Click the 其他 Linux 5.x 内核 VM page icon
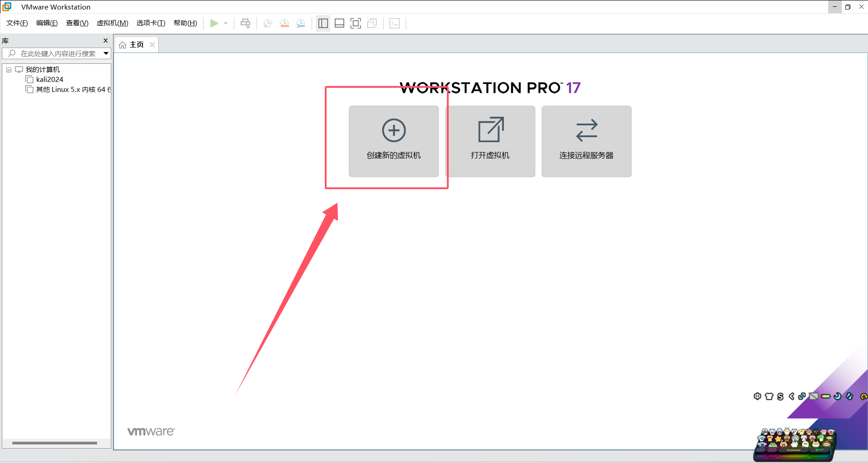Viewport: 868px width, 463px height. (x=29, y=89)
